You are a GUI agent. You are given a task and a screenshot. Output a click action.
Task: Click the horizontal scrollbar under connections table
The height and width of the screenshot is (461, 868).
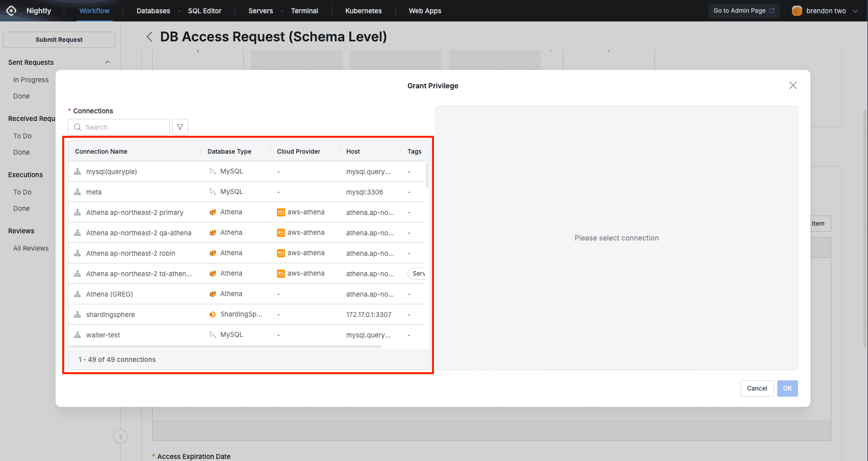(225, 347)
